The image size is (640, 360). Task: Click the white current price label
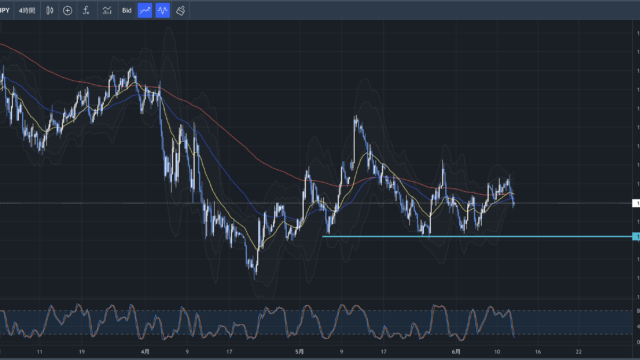(x=636, y=203)
